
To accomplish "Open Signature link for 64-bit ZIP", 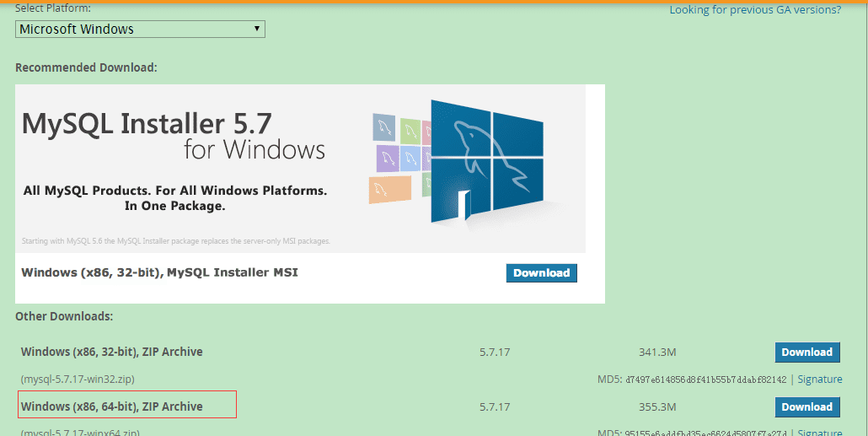I will coord(820,433).
